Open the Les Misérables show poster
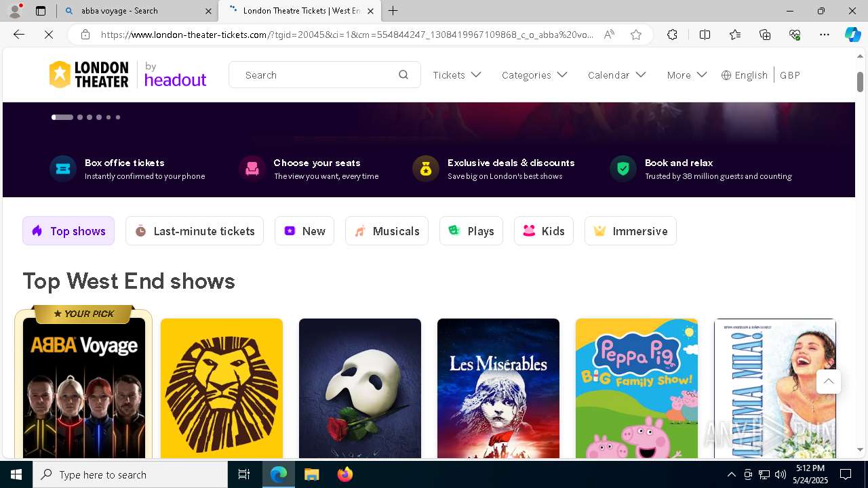This screenshot has width=868, height=488. [498, 388]
